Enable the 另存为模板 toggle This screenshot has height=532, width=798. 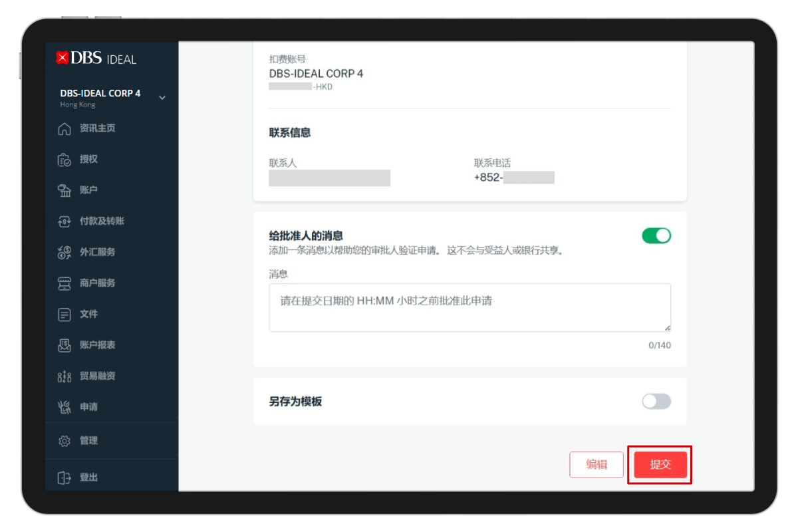[x=656, y=401]
